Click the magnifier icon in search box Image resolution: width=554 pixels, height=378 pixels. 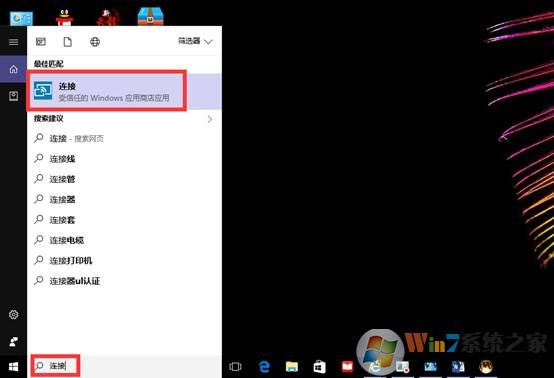point(39,366)
